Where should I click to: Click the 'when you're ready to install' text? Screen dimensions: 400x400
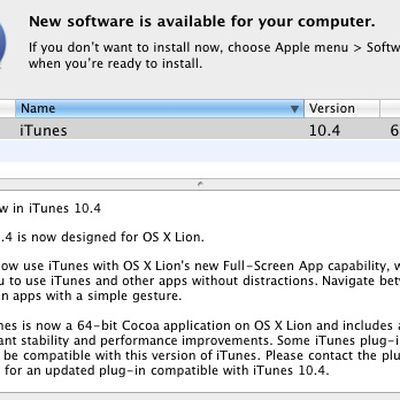(x=115, y=63)
